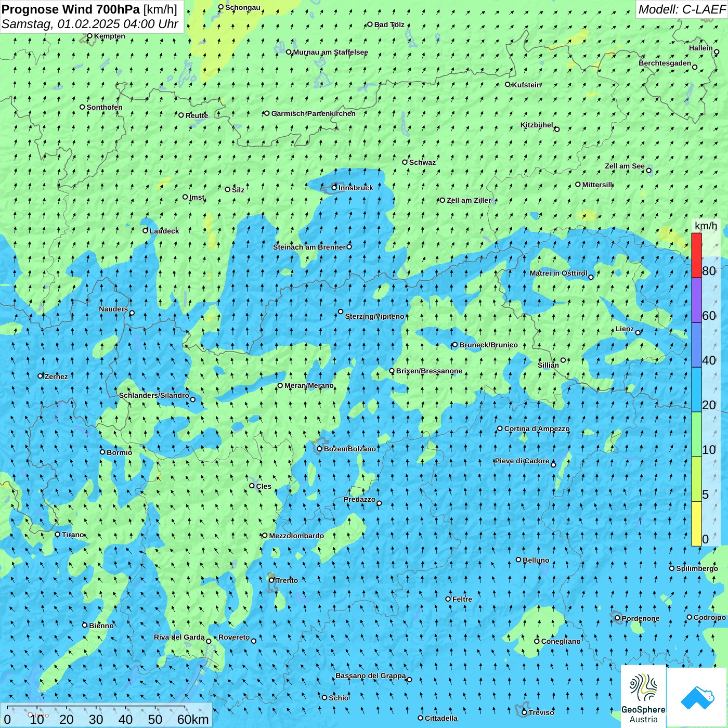Click the light blue 20 km/h legend color

(696, 389)
